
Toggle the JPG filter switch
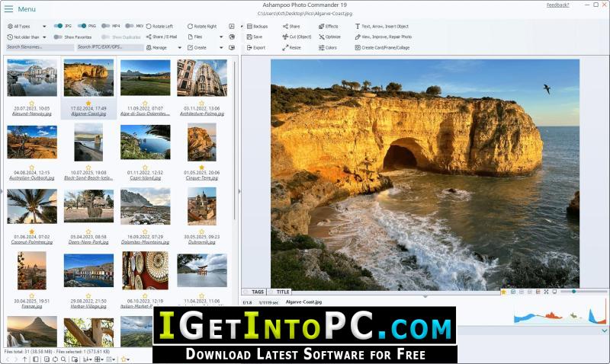pyautogui.click(x=58, y=26)
